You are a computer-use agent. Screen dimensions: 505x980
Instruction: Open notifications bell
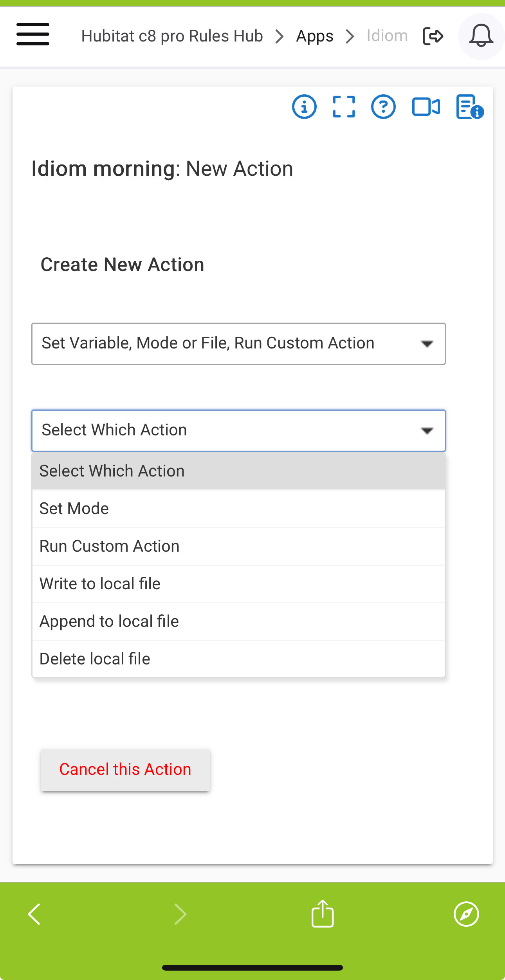(x=481, y=36)
